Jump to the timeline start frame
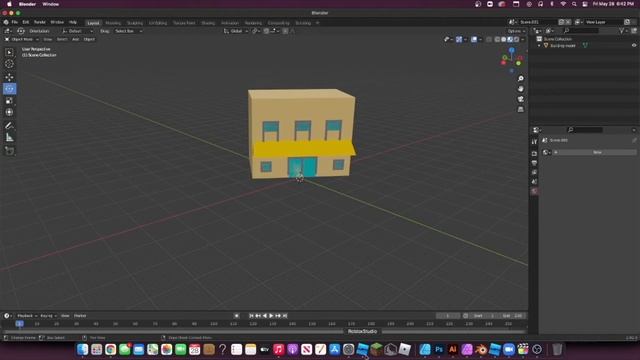The width and height of the screenshot is (640, 360). (x=251, y=316)
